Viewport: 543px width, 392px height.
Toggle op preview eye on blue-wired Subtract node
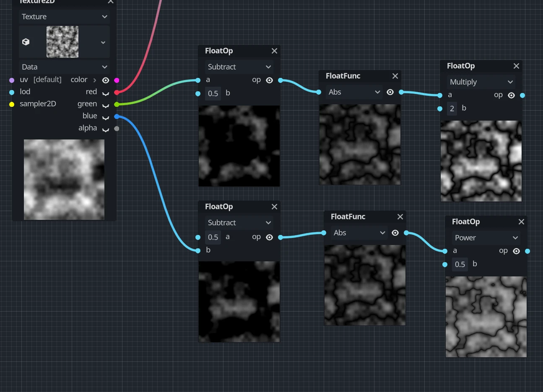(x=270, y=237)
